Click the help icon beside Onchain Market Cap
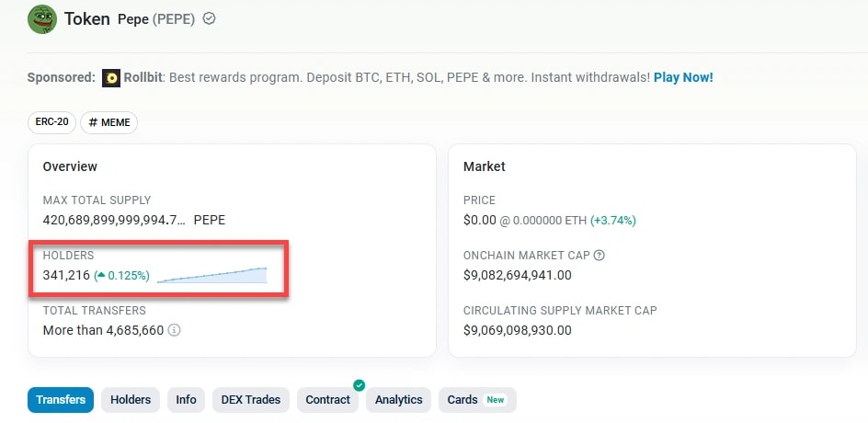The height and width of the screenshot is (423, 868). [600, 255]
